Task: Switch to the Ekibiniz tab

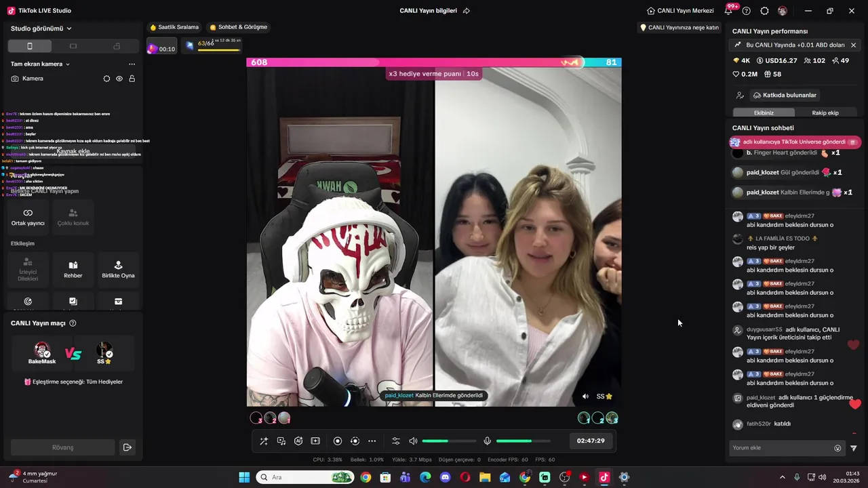Action: tap(764, 113)
